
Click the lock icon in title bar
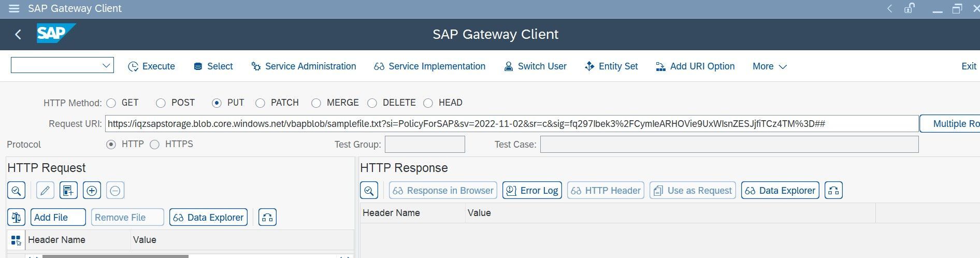(909, 8)
